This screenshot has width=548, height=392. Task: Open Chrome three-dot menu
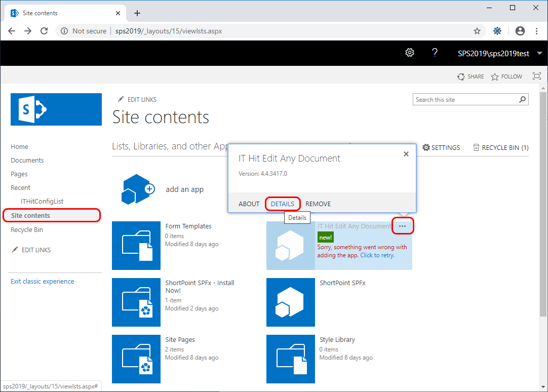point(536,31)
